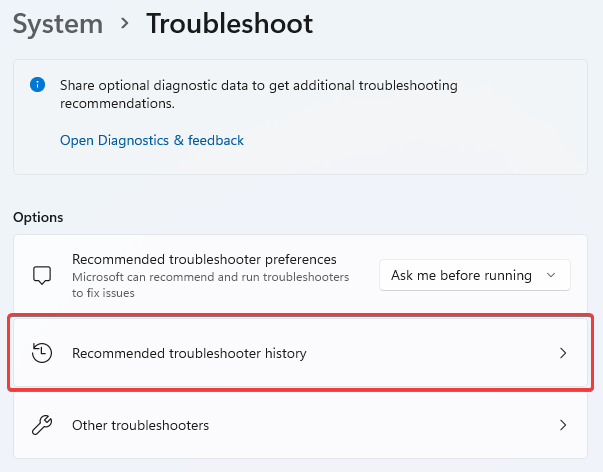
Task: Open the Recommended troubleshooter history label
Action: coord(189,353)
